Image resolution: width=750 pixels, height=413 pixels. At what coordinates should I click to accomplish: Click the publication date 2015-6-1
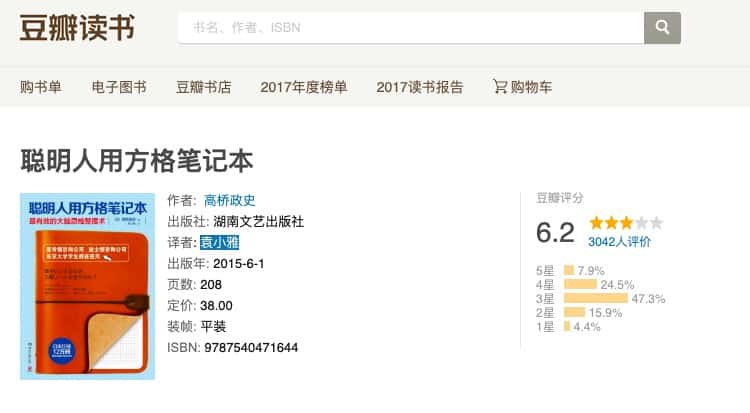(x=239, y=264)
